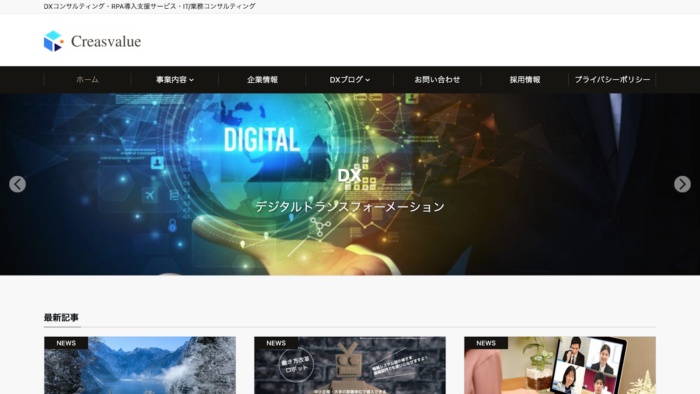The height and width of the screenshot is (394, 700).
Task: Go to 採用情報 page
Action: [525, 80]
